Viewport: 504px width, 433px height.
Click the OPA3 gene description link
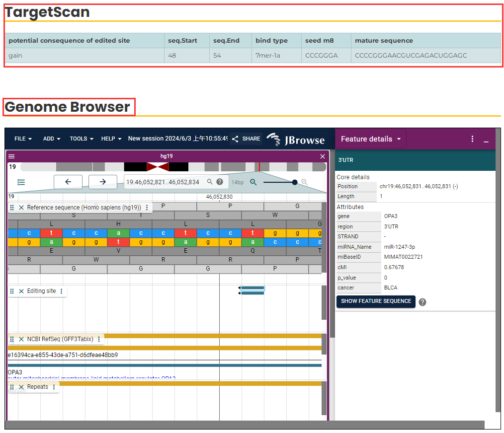click(x=91, y=378)
